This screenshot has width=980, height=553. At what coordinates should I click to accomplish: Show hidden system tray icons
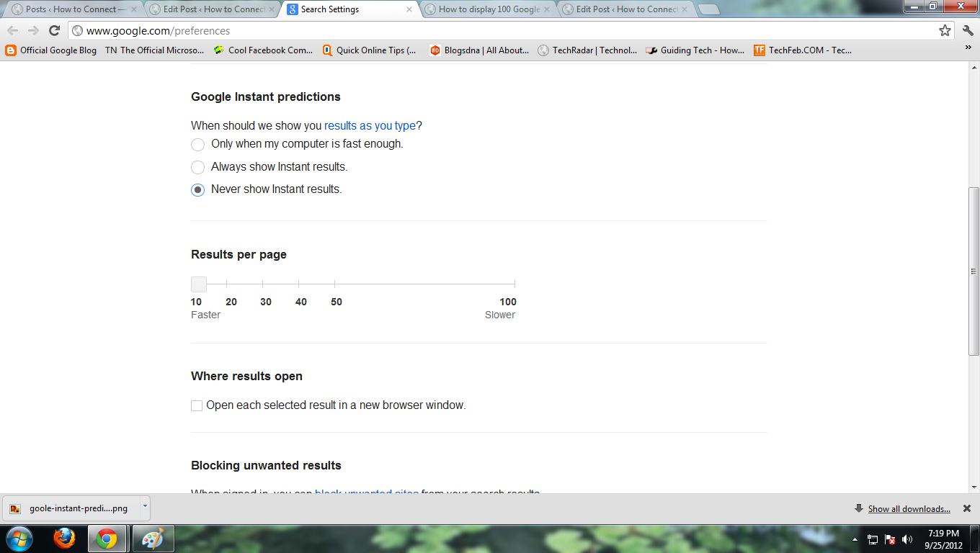[x=855, y=539]
